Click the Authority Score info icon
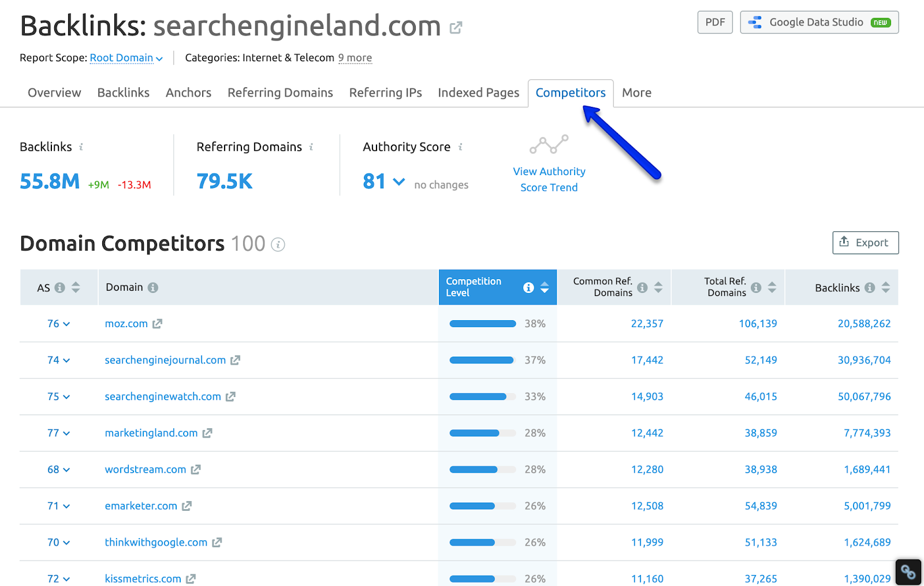Viewport: 924px width, 586px height. (460, 147)
